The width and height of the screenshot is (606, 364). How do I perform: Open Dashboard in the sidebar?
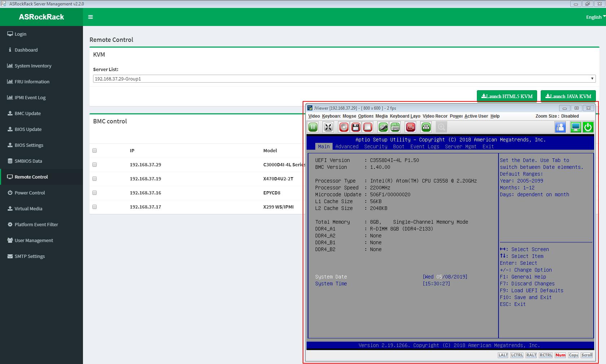pos(41,50)
